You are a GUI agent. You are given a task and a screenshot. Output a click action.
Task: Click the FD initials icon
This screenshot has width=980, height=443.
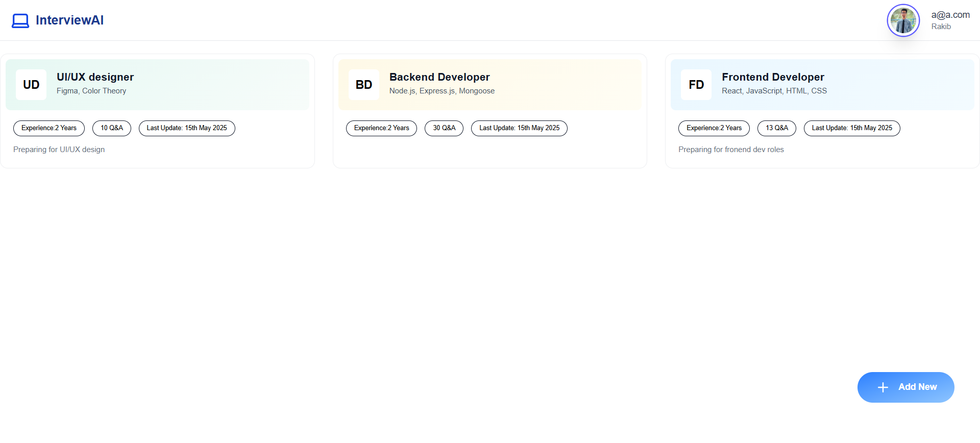[x=696, y=85]
